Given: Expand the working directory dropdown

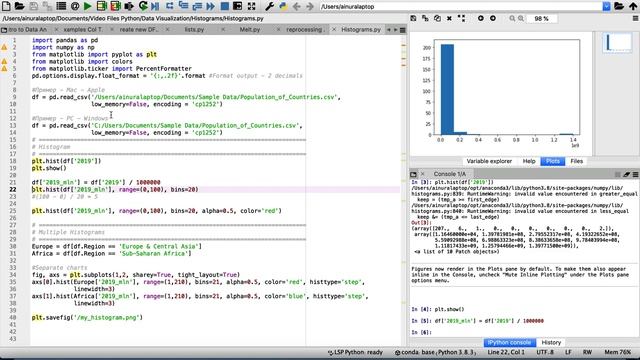Looking at the screenshot, I should [x=607, y=7].
